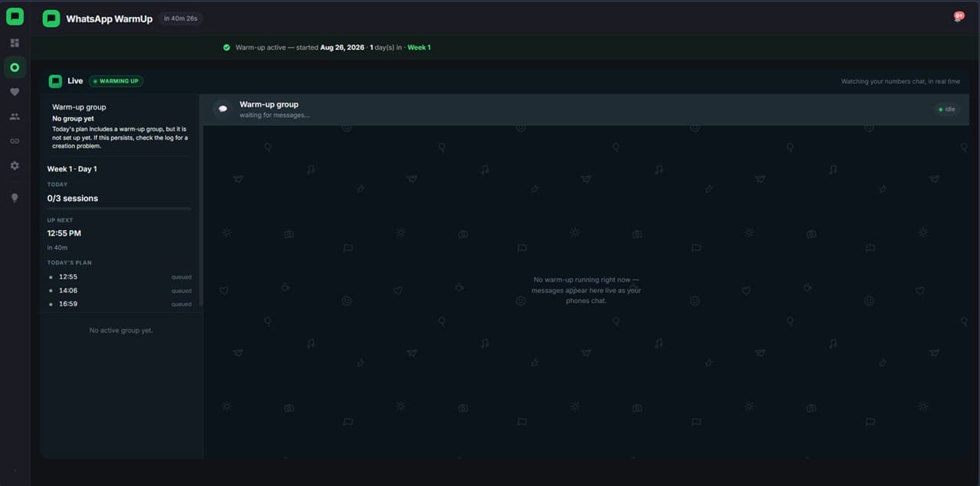Click the 'Aug 26, 2026' start date
The image size is (980, 486).
tap(342, 47)
